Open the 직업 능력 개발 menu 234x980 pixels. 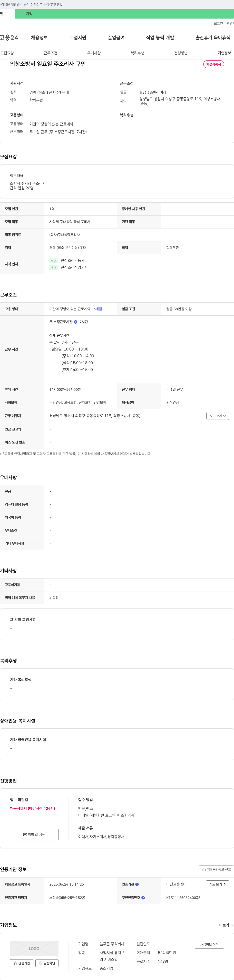tap(160, 37)
